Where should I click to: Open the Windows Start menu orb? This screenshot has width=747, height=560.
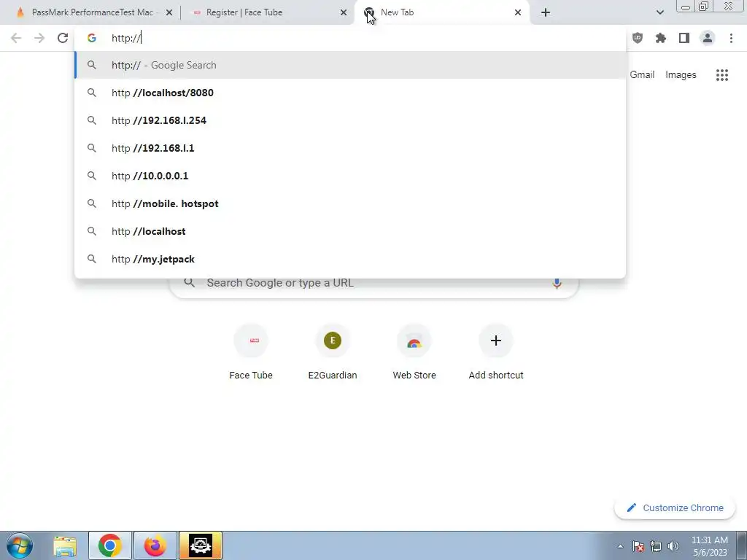pos(20,545)
